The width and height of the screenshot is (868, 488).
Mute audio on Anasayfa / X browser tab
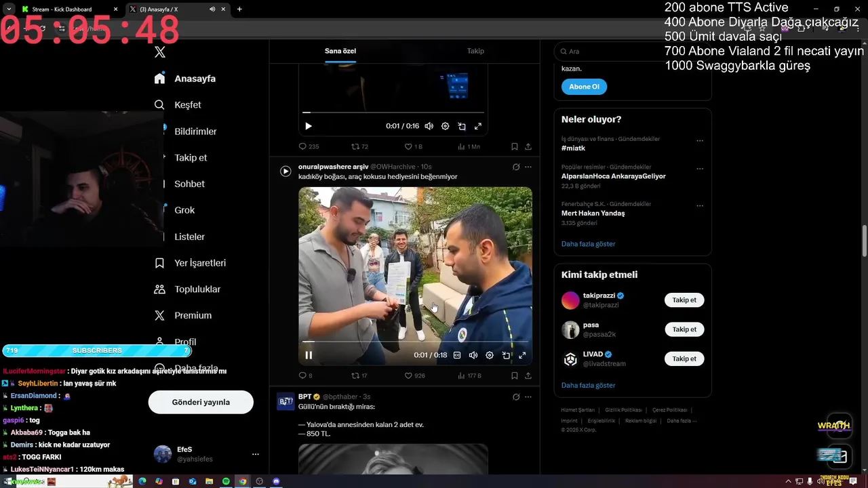coord(212,9)
